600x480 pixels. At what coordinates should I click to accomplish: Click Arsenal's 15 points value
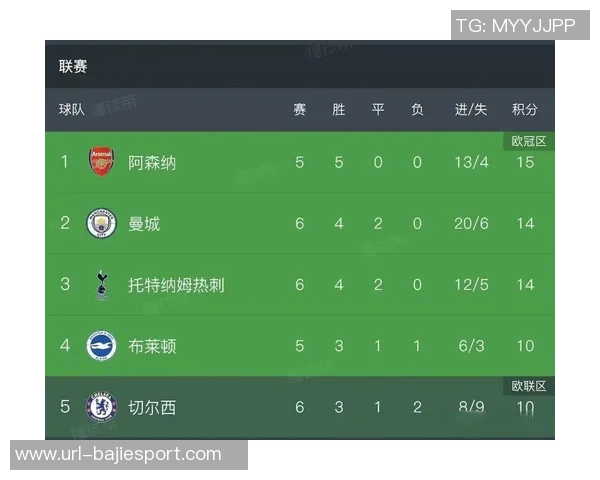click(524, 162)
